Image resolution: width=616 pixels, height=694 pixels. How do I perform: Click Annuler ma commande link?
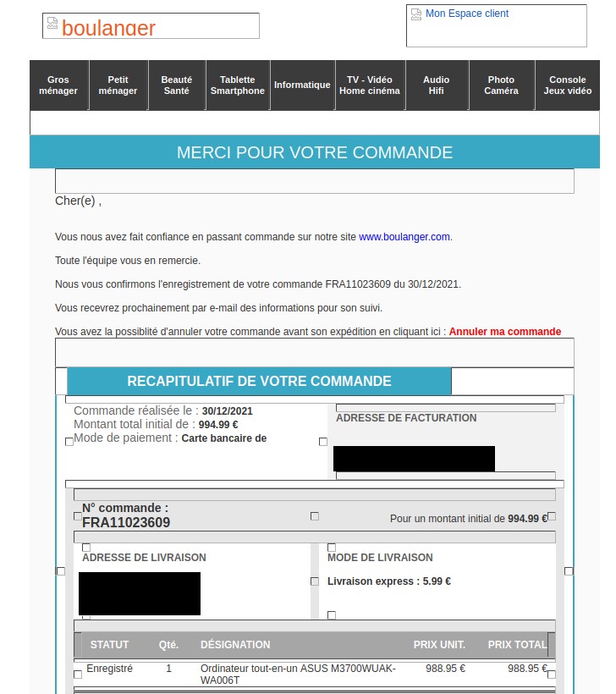click(505, 332)
